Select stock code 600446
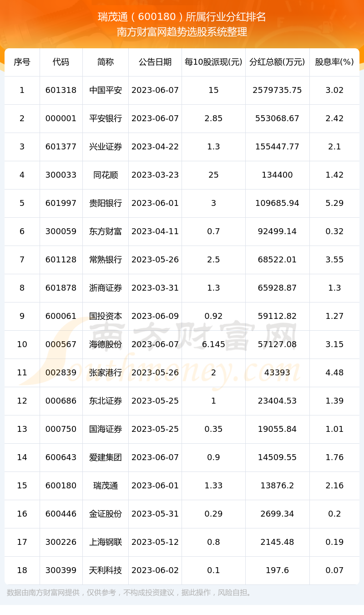 [61, 514]
